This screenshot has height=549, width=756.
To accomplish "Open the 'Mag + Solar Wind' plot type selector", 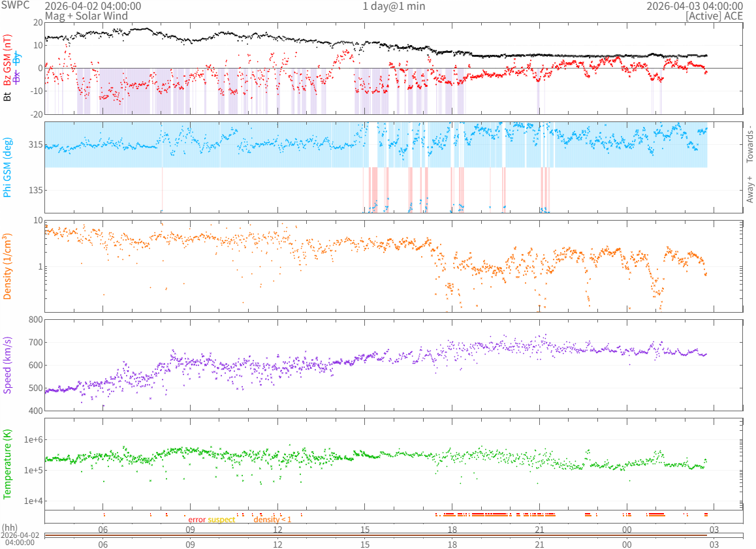I will point(86,16).
